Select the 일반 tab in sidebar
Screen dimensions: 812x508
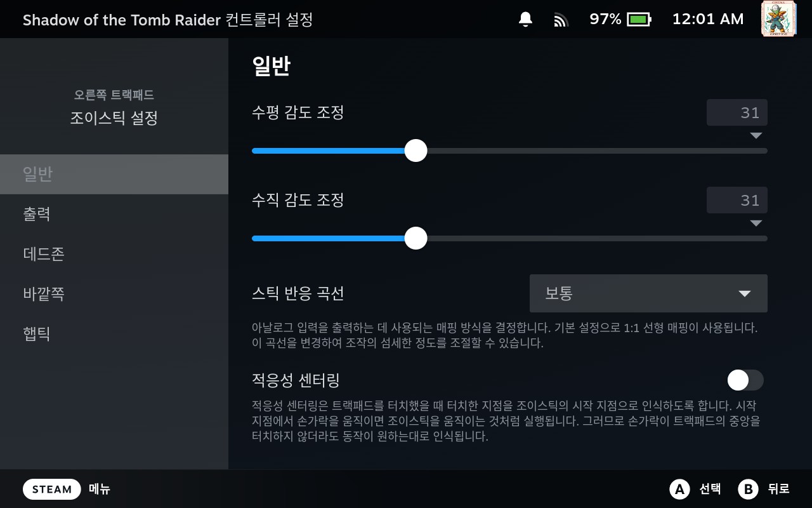click(x=114, y=174)
